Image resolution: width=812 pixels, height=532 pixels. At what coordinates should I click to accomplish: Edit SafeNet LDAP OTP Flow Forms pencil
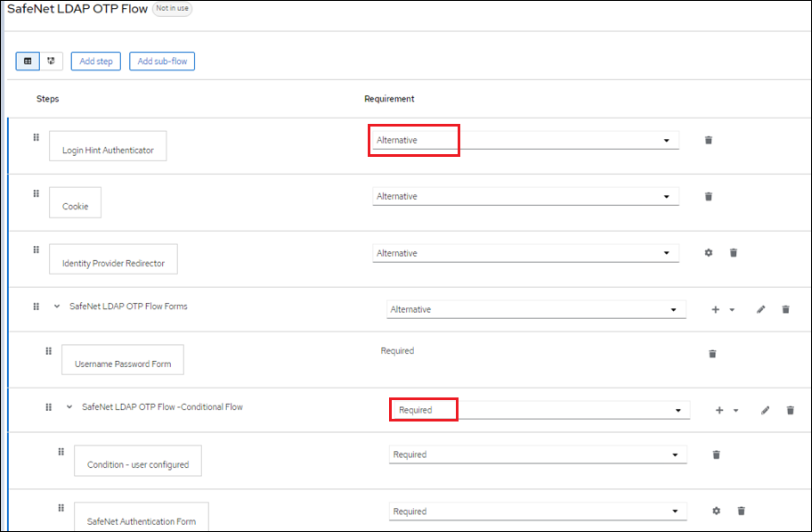[760, 309]
